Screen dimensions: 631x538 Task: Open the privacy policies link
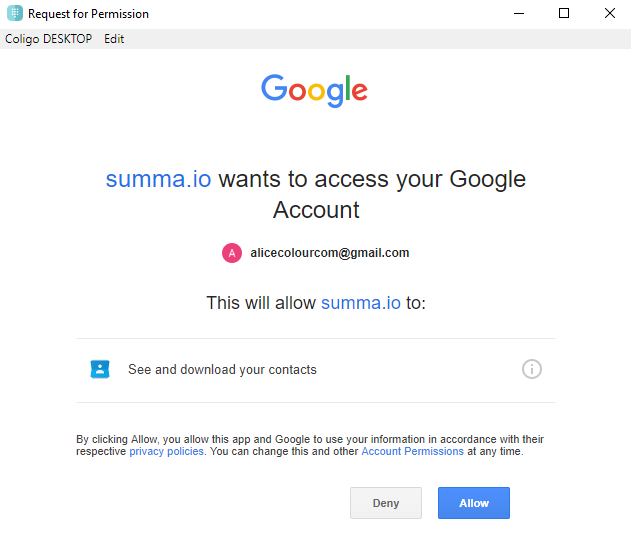pos(167,452)
